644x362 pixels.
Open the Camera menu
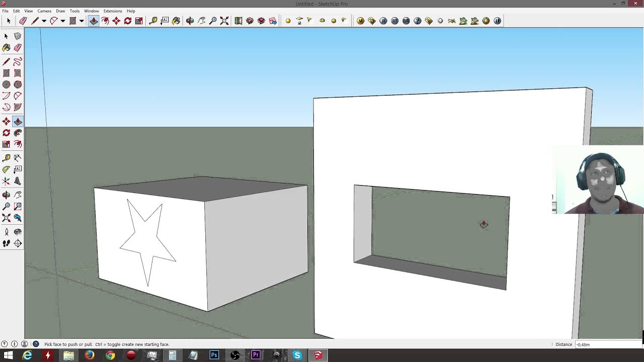[44, 11]
